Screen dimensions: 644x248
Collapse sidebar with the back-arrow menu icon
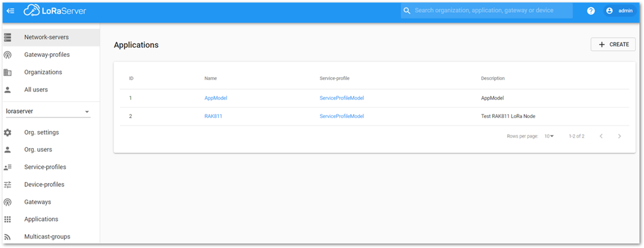coord(11,11)
